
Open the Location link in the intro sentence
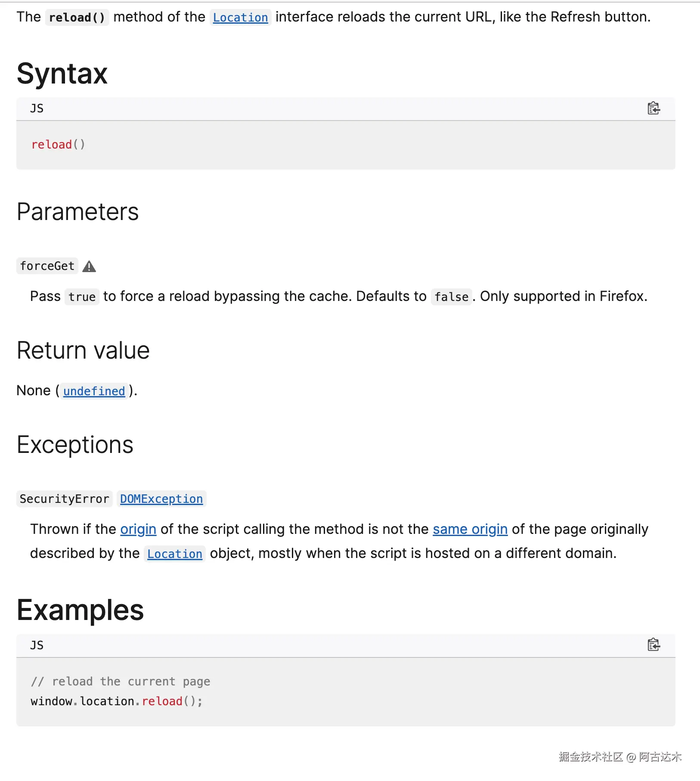[240, 18]
